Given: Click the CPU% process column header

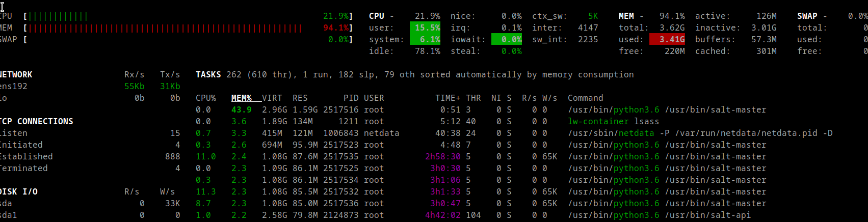Looking at the screenshot, I should (206, 98).
